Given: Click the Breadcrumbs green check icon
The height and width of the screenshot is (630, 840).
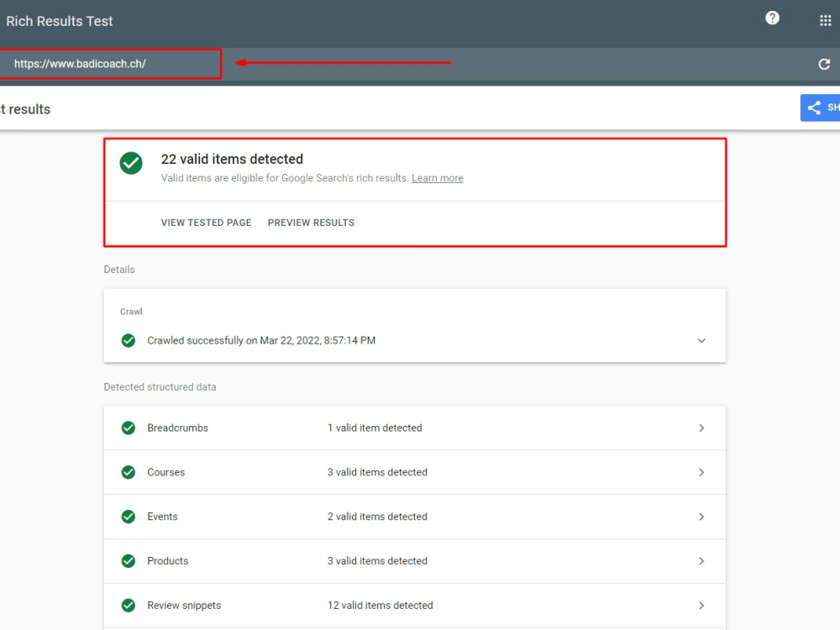Looking at the screenshot, I should [x=128, y=428].
